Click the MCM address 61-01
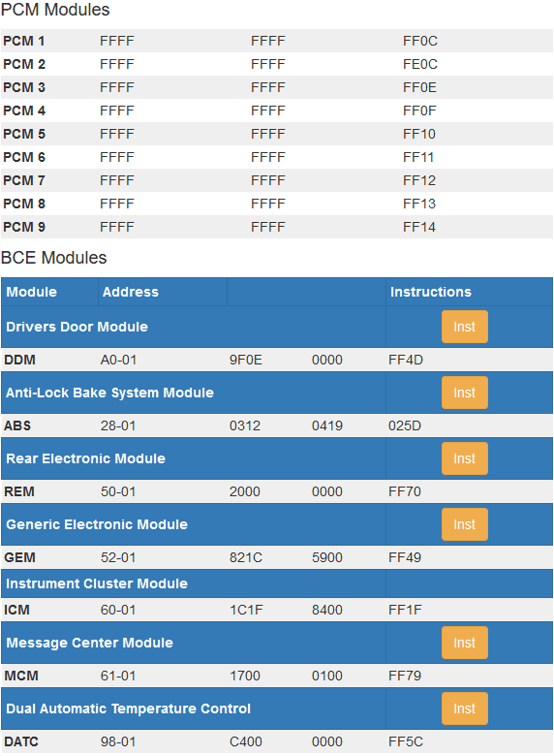554x756 pixels. click(118, 676)
